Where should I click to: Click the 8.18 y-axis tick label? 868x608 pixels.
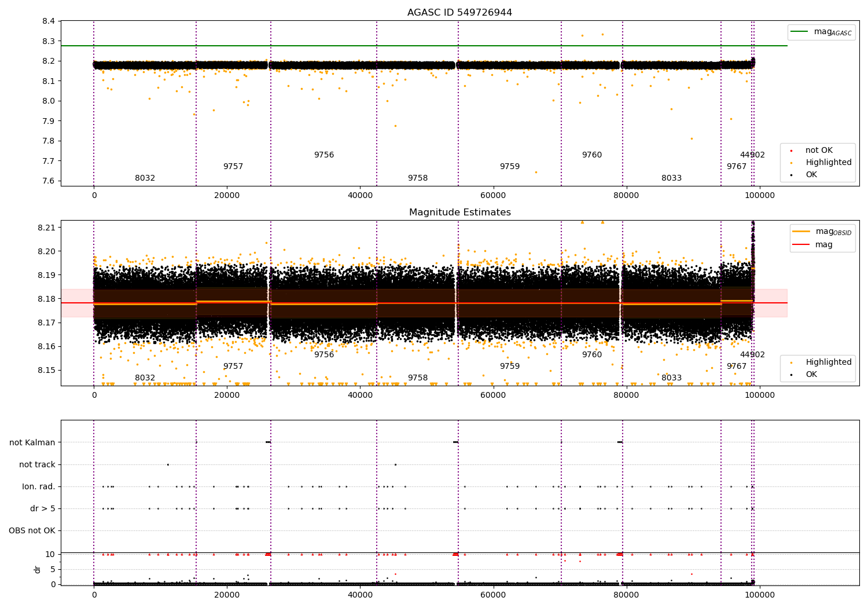tap(47, 299)
